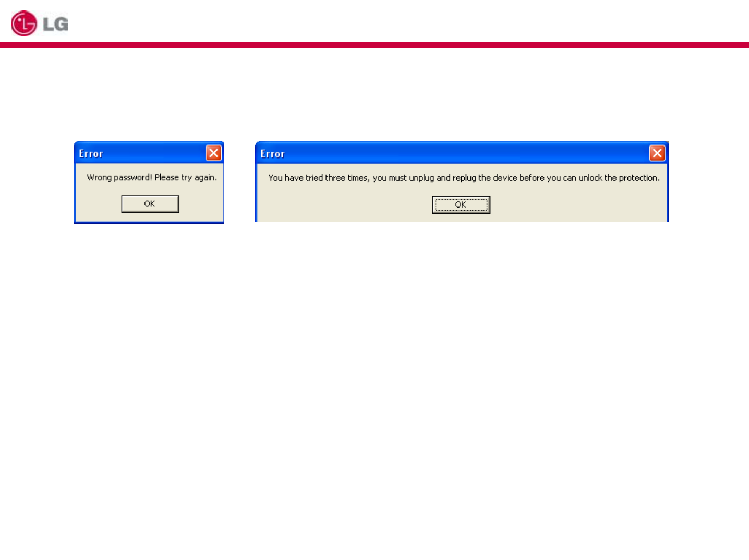Click OK in the Wrong password dialog
This screenshot has width=749, height=560.
tap(150, 204)
